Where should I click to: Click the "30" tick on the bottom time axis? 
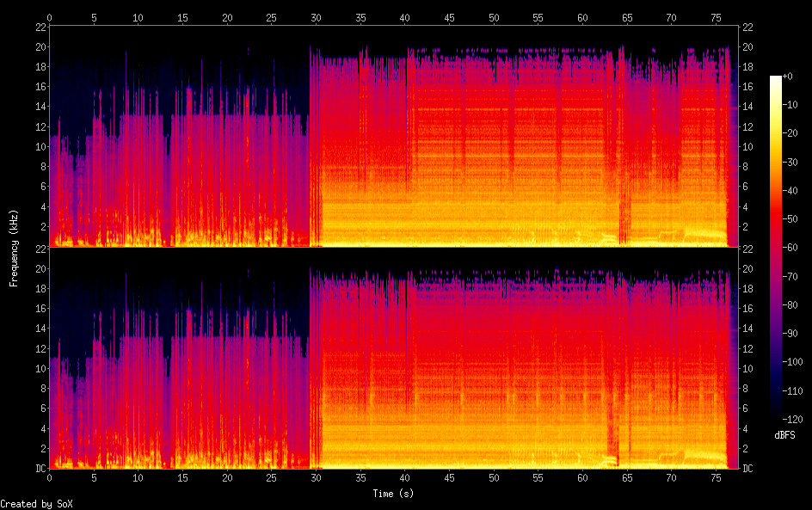click(x=316, y=477)
